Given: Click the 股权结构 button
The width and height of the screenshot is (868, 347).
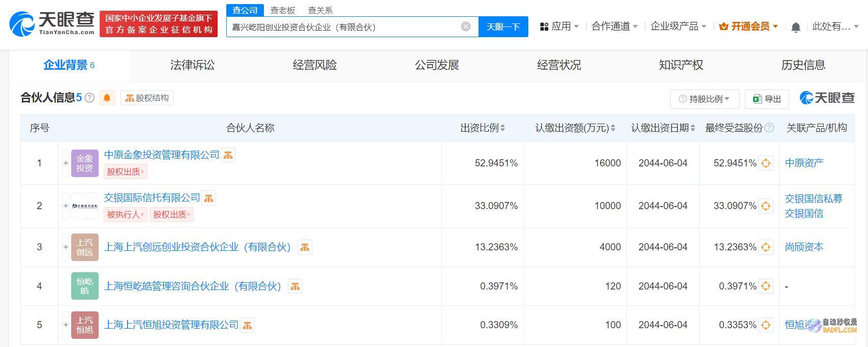Looking at the screenshot, I should [147, 98].
